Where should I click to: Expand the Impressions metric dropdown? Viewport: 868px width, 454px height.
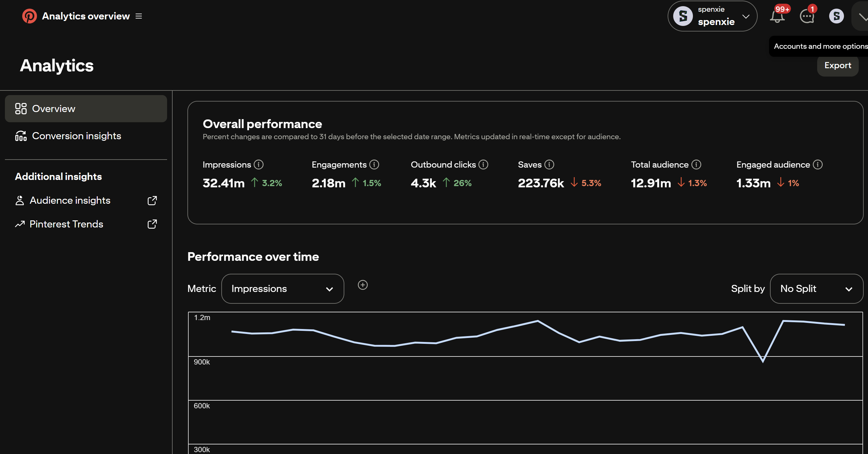(282, 289)
